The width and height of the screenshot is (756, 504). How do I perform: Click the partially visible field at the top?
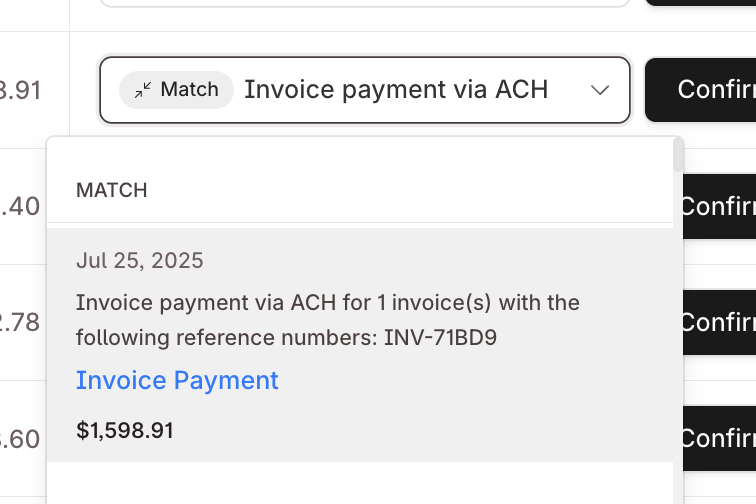[x=365, y=3]
